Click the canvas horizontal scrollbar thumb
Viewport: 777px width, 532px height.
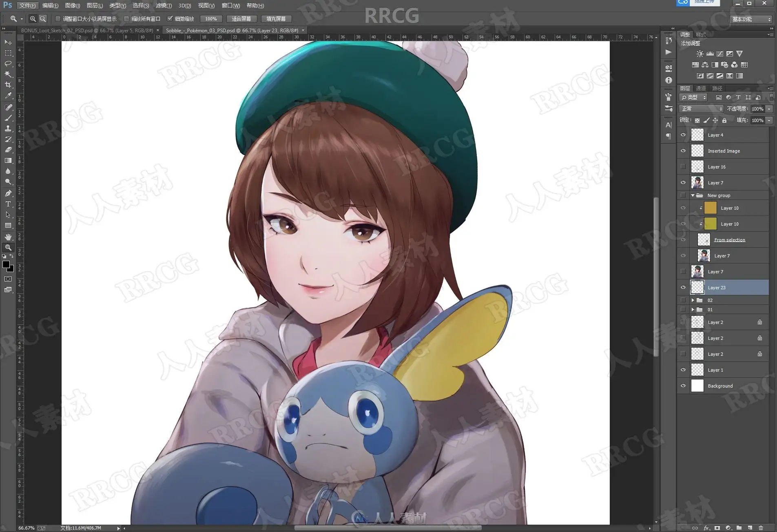(387, 528)
